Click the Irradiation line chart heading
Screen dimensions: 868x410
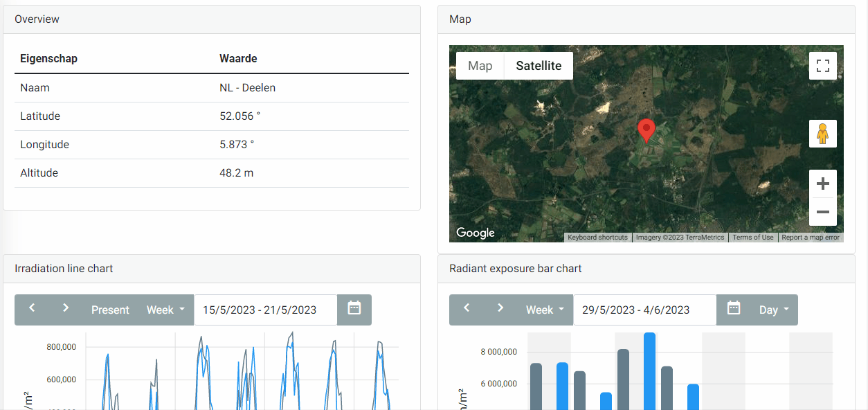coord(64,269)
